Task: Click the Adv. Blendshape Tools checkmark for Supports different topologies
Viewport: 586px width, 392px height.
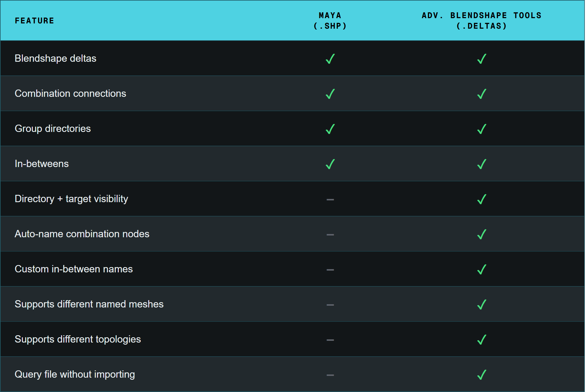Action: pyautogui.click(x=482, y=340)
